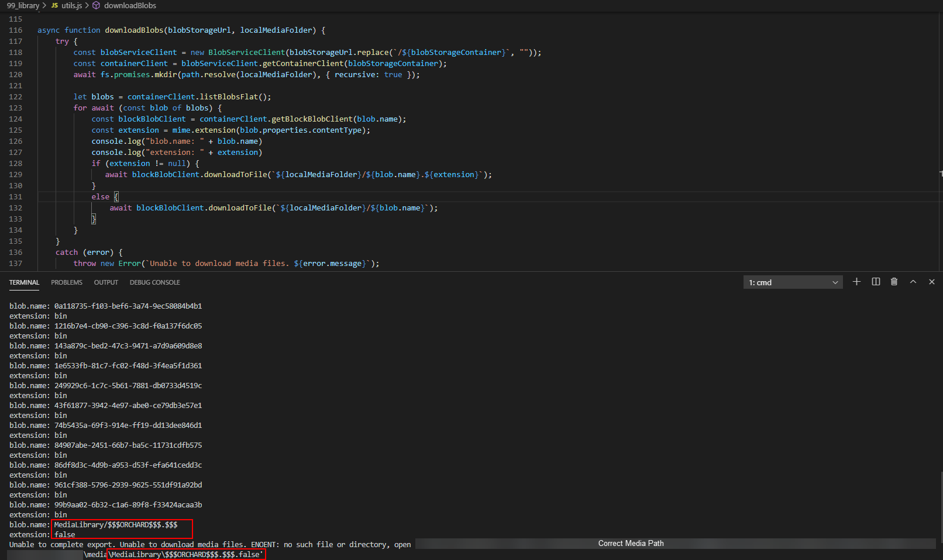Click line number 116 in gutter
The height and width of the screenshot is (560, 943).
tap(16, 30)
